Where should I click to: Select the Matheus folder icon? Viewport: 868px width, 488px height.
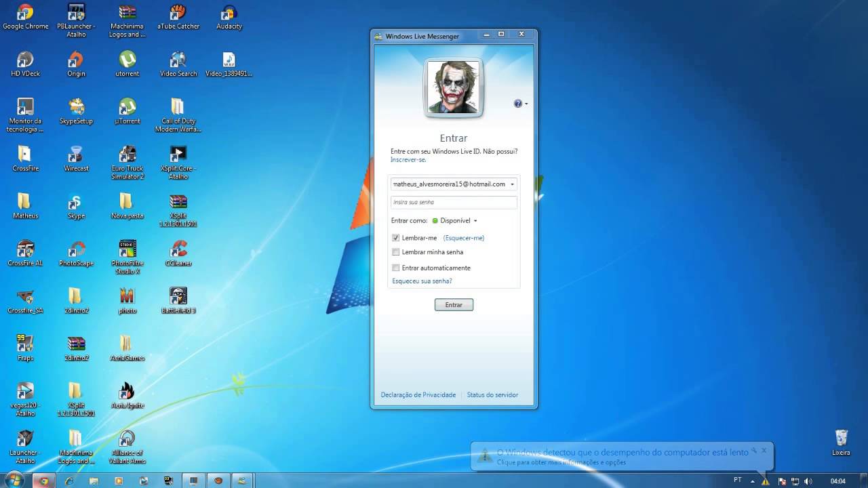pos(25,207)
